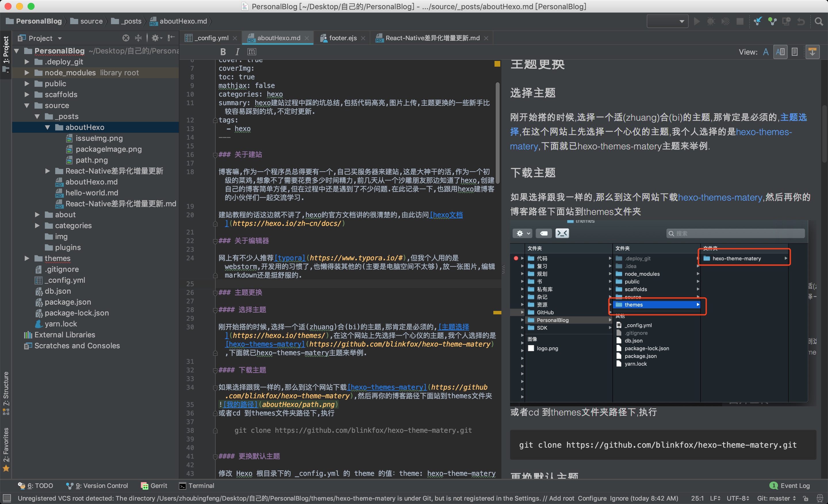Screen dimensions: 828x504
Task: Close the footer.ejs tab
Action: coord(363,38)
